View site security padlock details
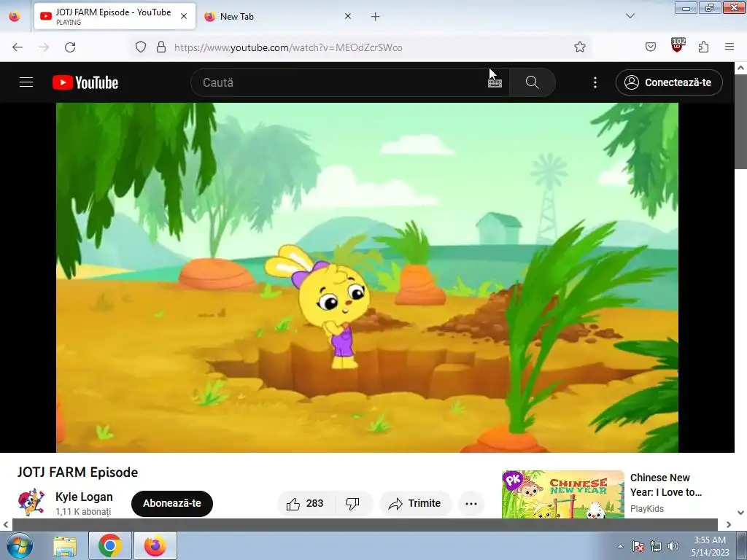Viewport: 747px width, 560px height. (x=161, y=47)
